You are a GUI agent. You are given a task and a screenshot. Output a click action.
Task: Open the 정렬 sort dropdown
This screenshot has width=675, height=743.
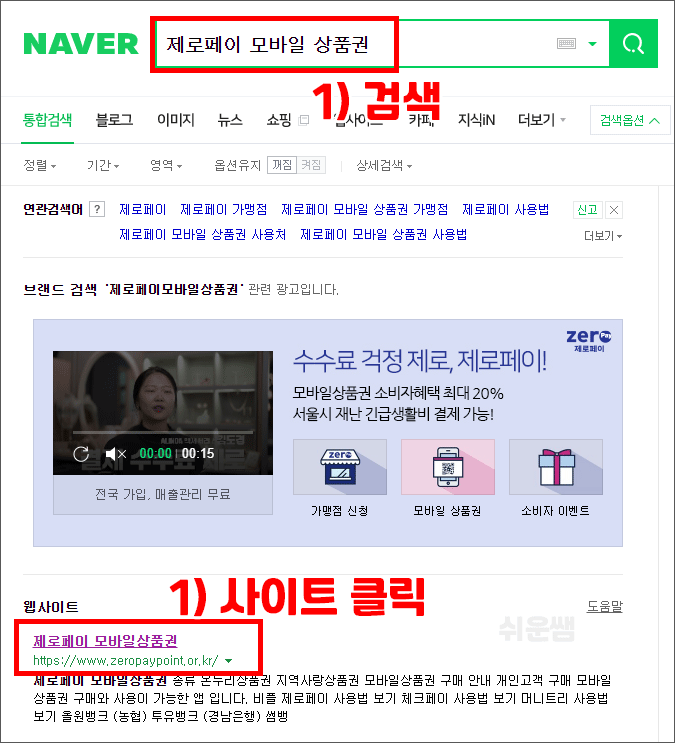pos(40,165)
